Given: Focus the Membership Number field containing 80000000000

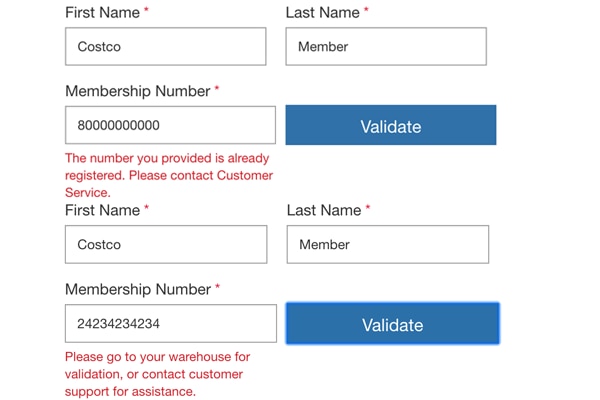Looking at the screenshot, I should coord(170,125).
